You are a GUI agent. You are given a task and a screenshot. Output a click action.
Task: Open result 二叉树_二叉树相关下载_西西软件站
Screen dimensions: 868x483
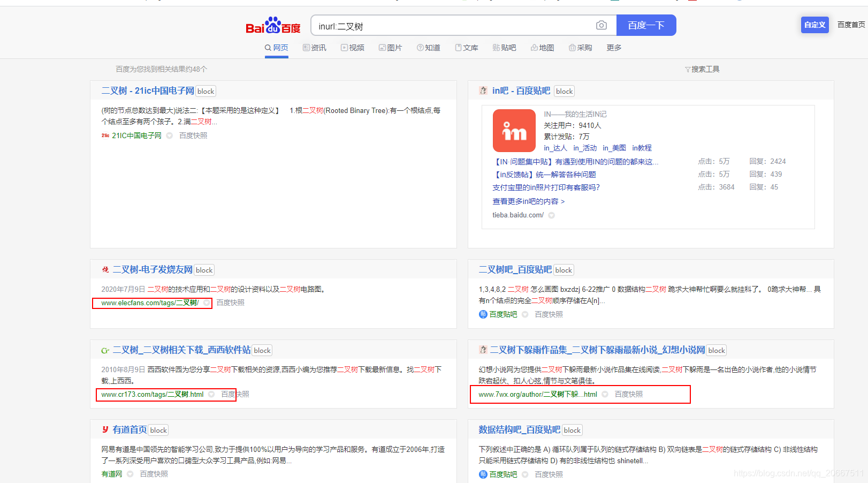(x=181, y=350)
